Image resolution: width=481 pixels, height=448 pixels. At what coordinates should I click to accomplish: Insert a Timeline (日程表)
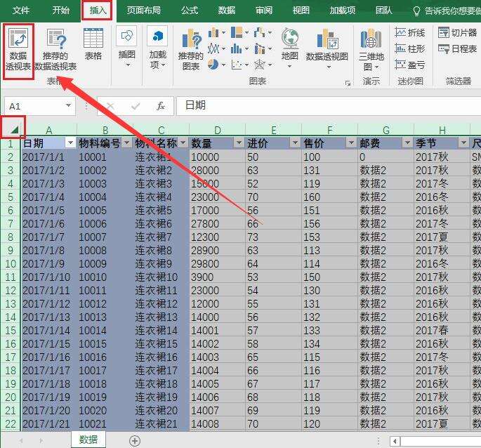[457, 48]
